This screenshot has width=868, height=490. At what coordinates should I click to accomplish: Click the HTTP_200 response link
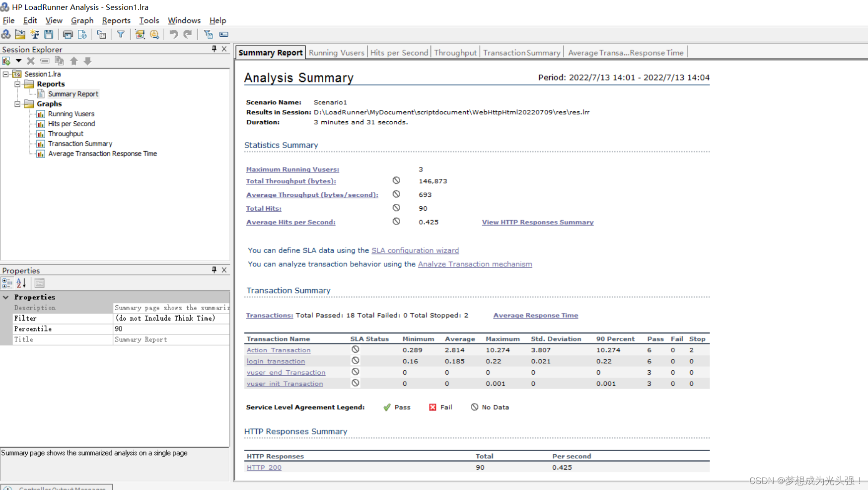click(x=264, y=468)
